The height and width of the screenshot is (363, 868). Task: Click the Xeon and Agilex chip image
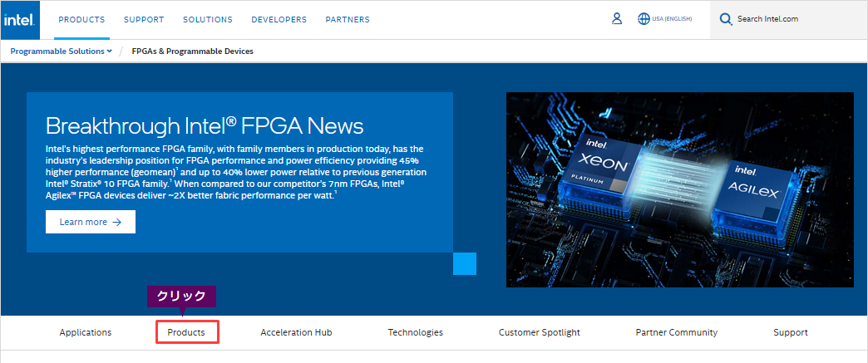tap(680, 189)
